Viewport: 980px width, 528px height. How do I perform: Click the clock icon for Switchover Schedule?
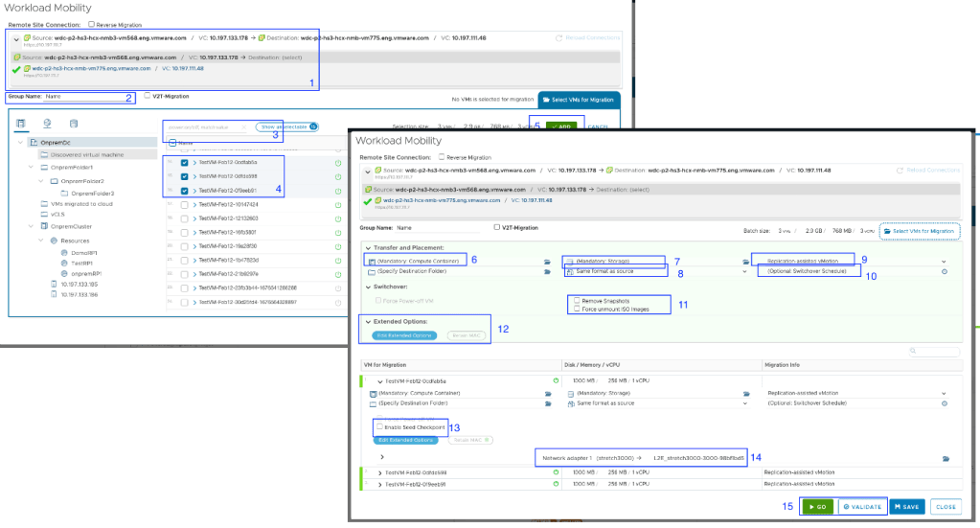[x=944, y=271]
